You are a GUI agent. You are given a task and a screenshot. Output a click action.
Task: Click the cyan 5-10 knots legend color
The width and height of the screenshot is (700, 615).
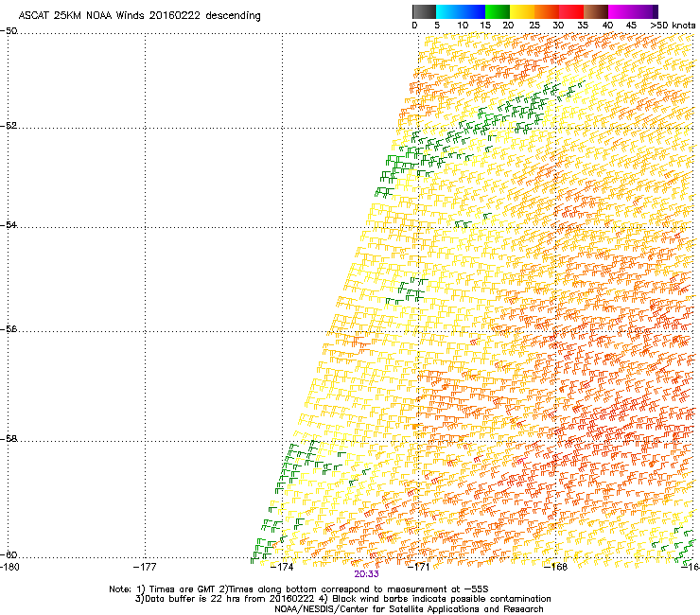(x=448, y=11)
